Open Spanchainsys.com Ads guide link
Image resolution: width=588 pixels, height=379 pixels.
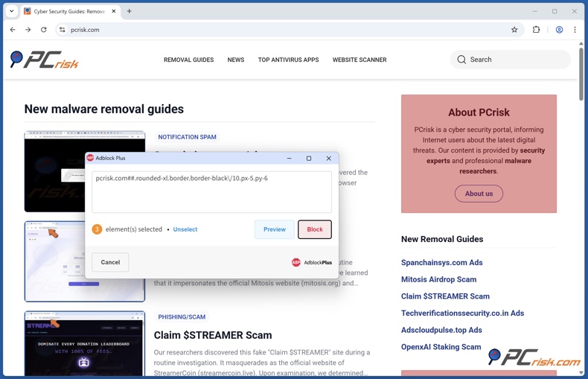[442, 262]
